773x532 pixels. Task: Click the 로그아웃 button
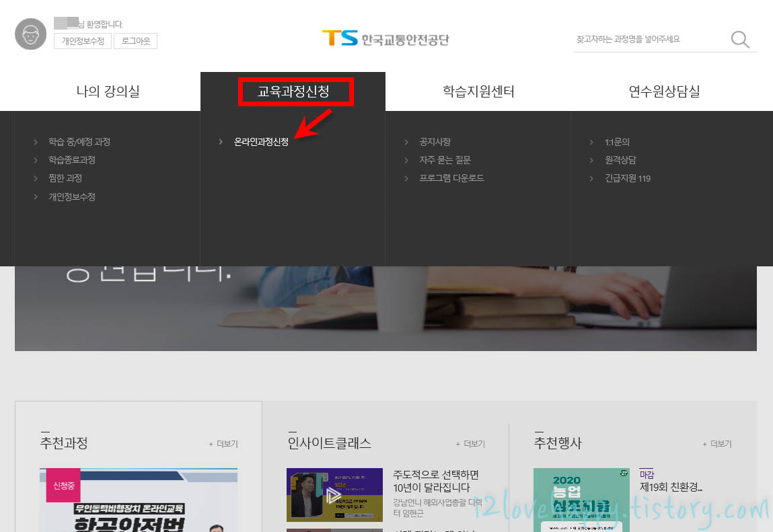click(136, 41)
